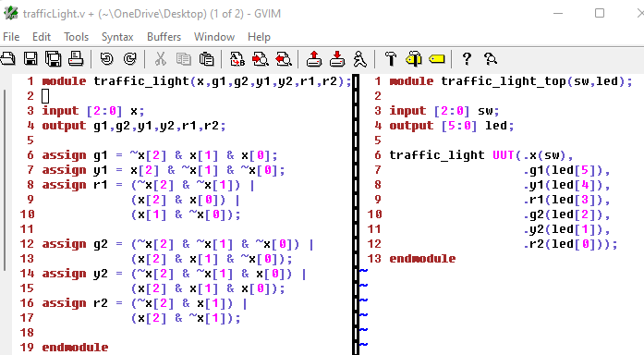Click '(x[2] & x[1] & x[0]);' on line 15
Viewport: 644px width, 355px height.
tap(208, 288)
